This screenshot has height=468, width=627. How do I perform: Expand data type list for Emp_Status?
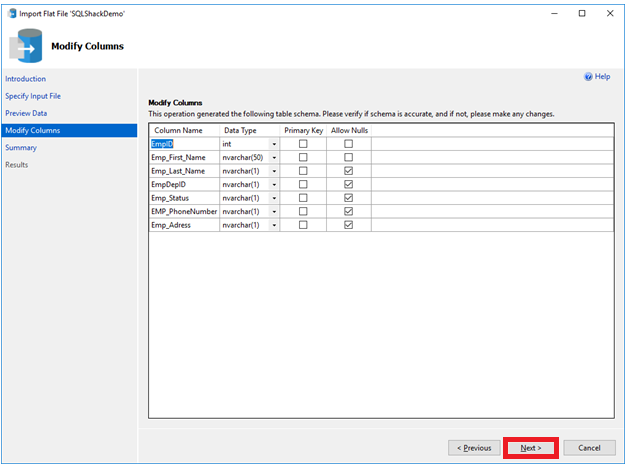coord(274,198)
